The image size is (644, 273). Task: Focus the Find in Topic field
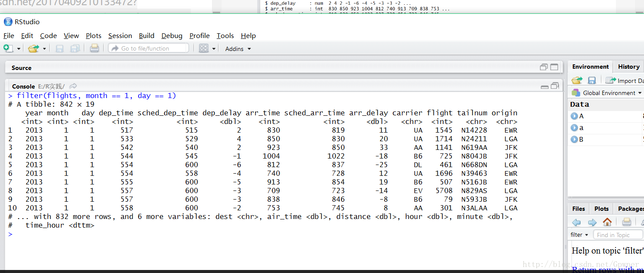[x=618, y=235]
